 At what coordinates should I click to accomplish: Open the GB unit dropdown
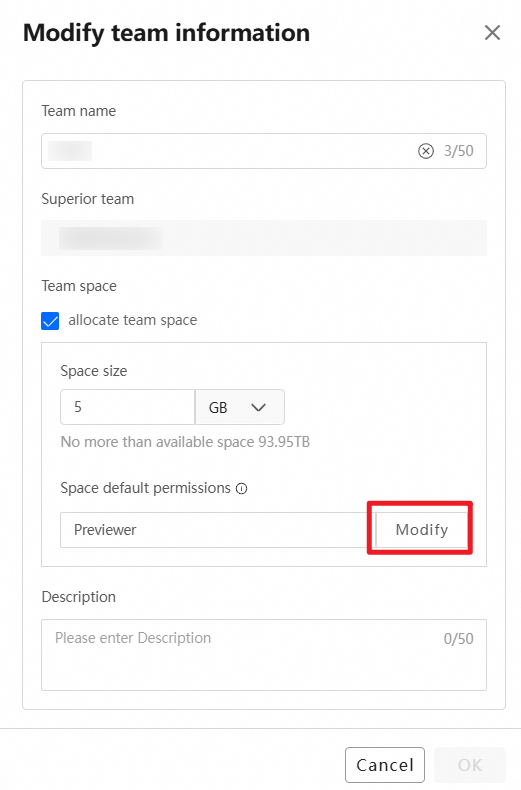point(240,407)
